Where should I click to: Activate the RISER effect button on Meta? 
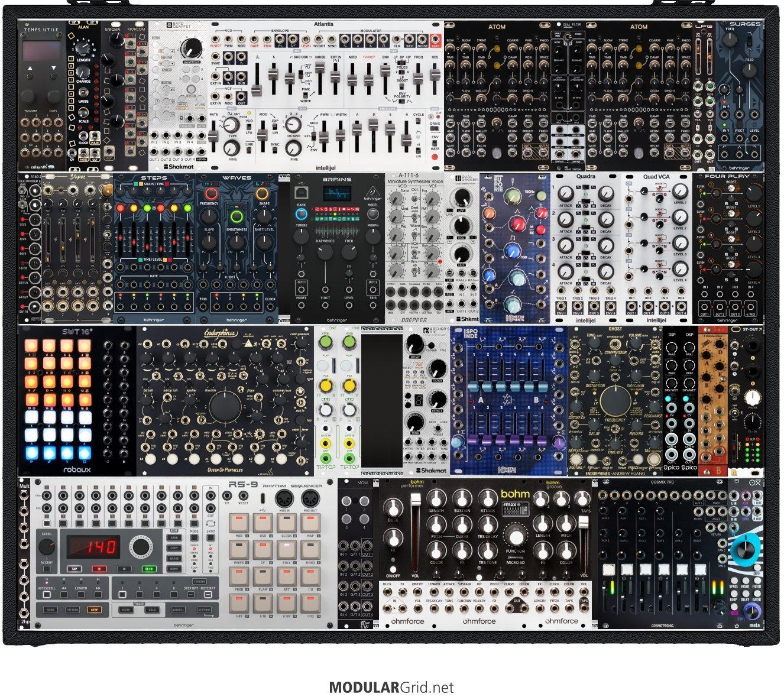coord(745,581)
